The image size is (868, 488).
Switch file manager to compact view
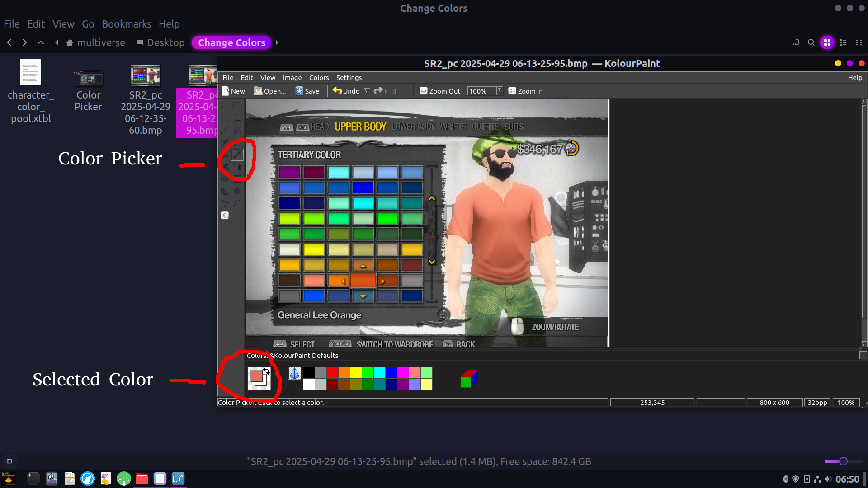tap(859, 42)
